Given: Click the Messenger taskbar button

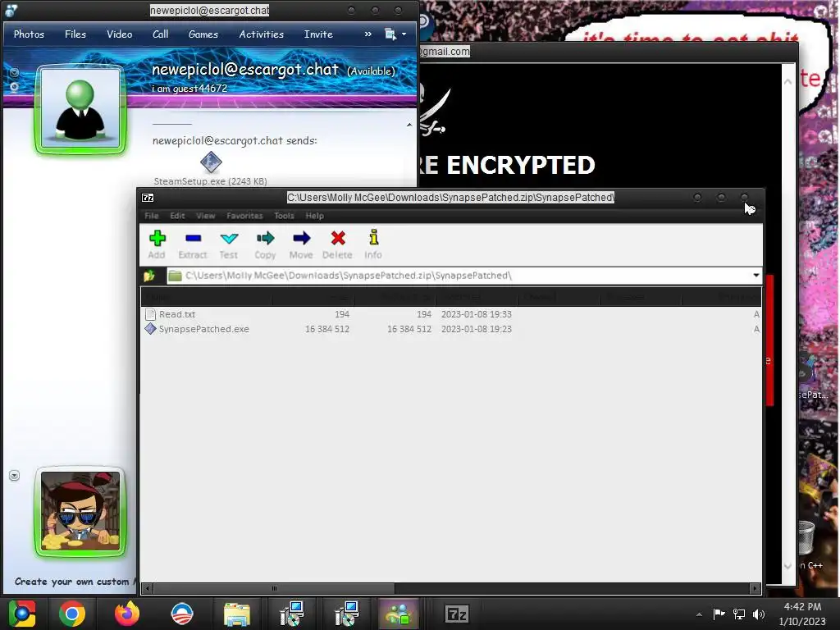Looking at the screenshot, I should click(x=399, y=614).
